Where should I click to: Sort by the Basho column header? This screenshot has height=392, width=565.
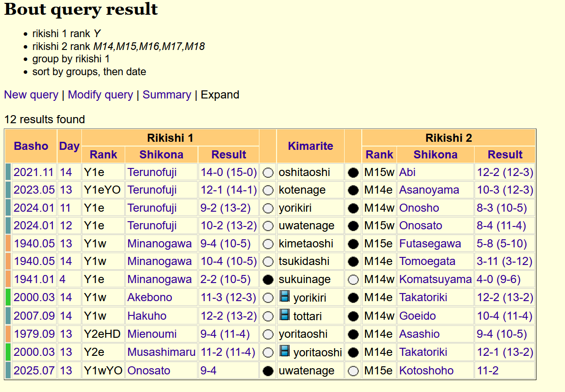click(31, 146)
